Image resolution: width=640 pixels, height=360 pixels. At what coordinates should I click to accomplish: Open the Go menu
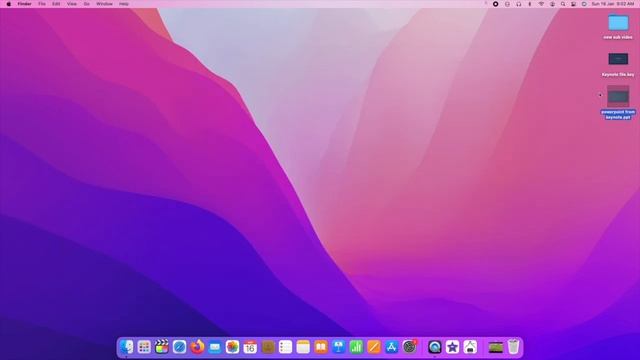coord(87,4)
